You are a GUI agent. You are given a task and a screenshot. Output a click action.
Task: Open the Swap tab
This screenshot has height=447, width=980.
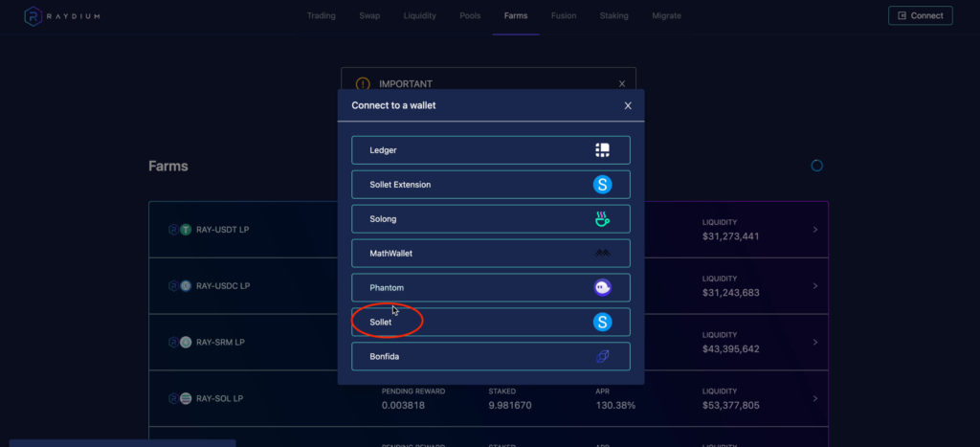[x=369, y=15]
